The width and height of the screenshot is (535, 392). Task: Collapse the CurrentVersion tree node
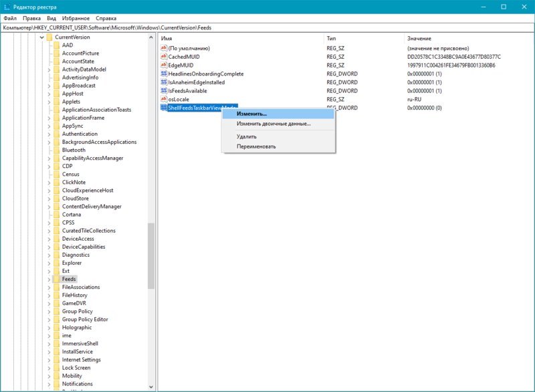41,37
